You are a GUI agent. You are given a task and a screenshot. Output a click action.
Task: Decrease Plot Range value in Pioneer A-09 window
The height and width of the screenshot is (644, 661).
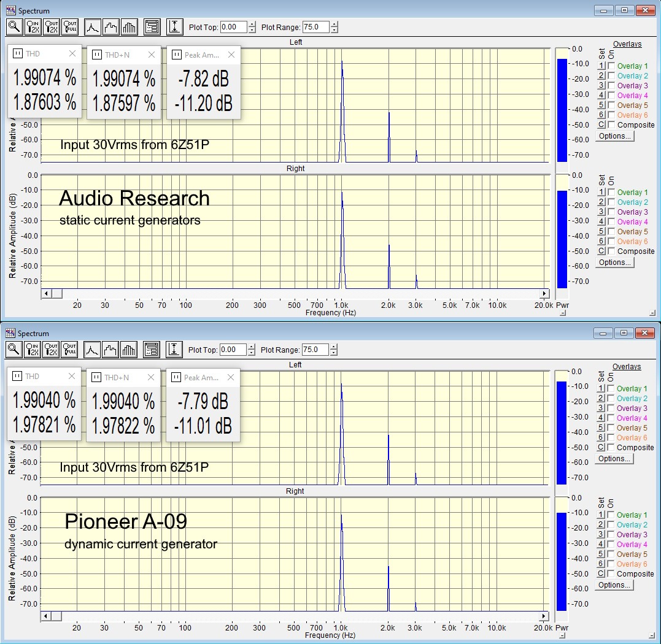point(333,353)
